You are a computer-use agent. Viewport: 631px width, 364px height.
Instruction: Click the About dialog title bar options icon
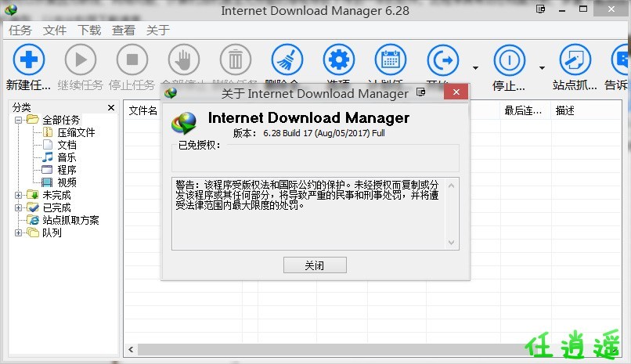(x=421, y=92)
